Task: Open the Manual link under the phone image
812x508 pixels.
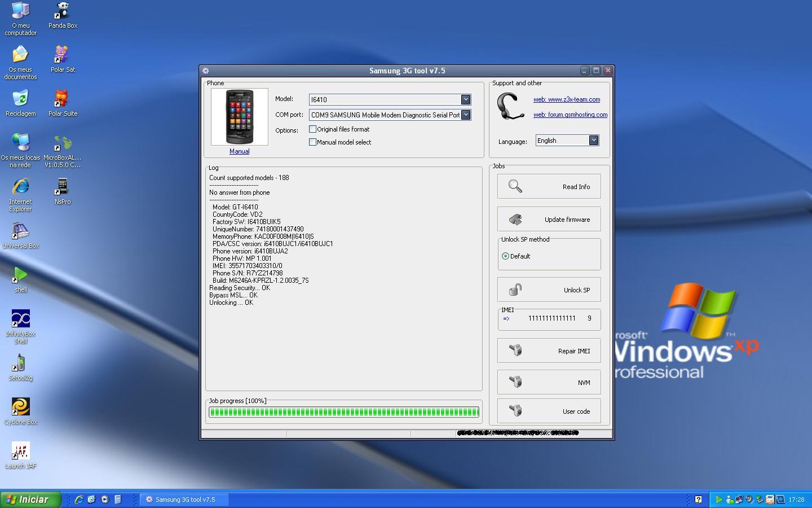Action: [240, 151]
